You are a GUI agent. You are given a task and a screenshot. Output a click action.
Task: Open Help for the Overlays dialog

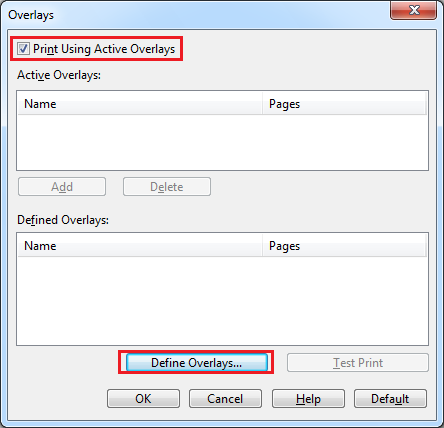(308, 399)
